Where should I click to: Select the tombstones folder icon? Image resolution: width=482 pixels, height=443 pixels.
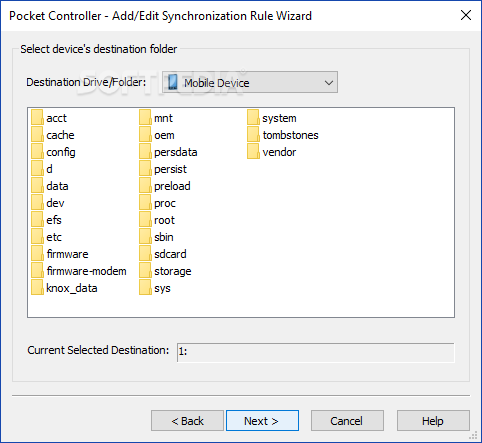click(253, 135)
